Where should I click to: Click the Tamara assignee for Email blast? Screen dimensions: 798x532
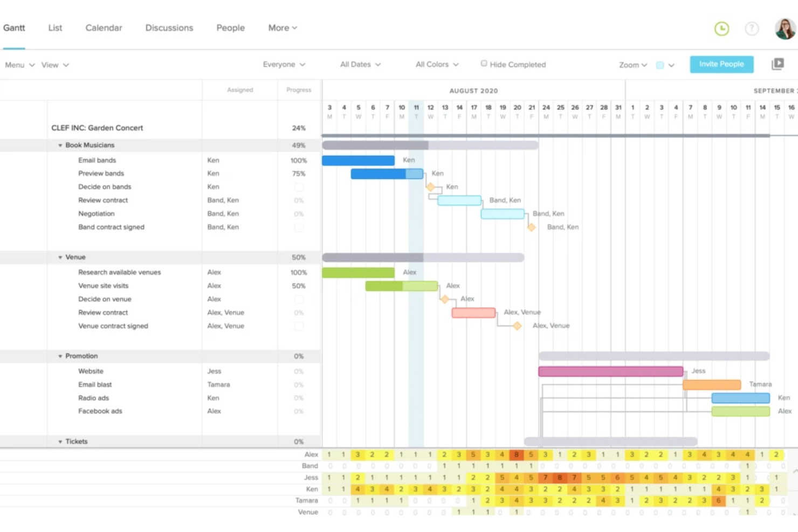(218, 384)
